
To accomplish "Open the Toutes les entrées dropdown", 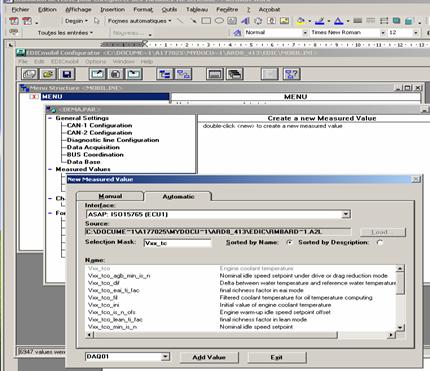I will pos(65,33).
